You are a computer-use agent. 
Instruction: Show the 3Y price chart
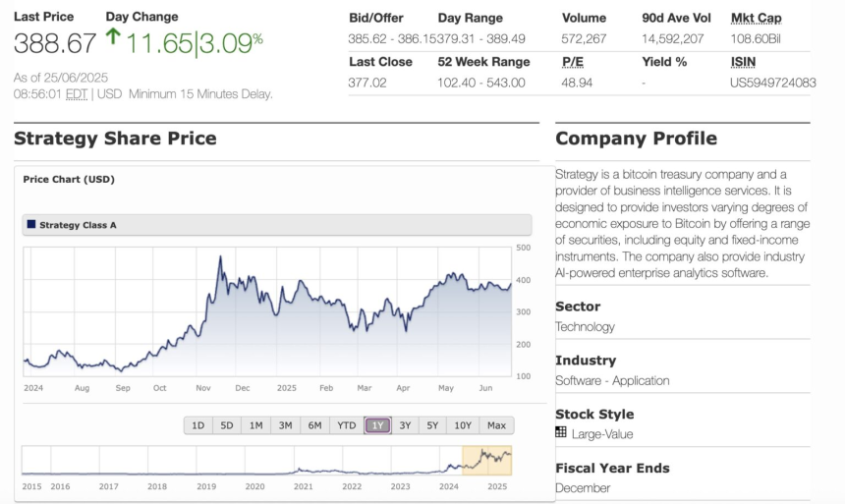(x=405, y=425)
